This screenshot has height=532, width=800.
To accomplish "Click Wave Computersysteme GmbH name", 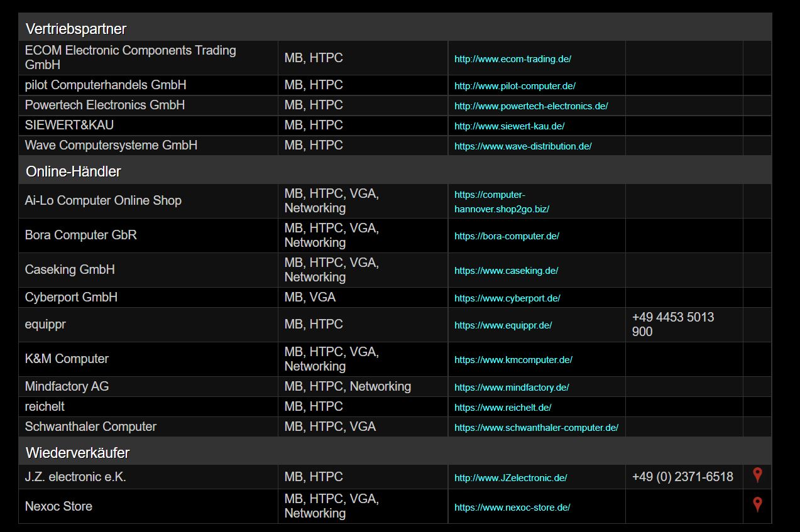I will click(x=111, y=145).
